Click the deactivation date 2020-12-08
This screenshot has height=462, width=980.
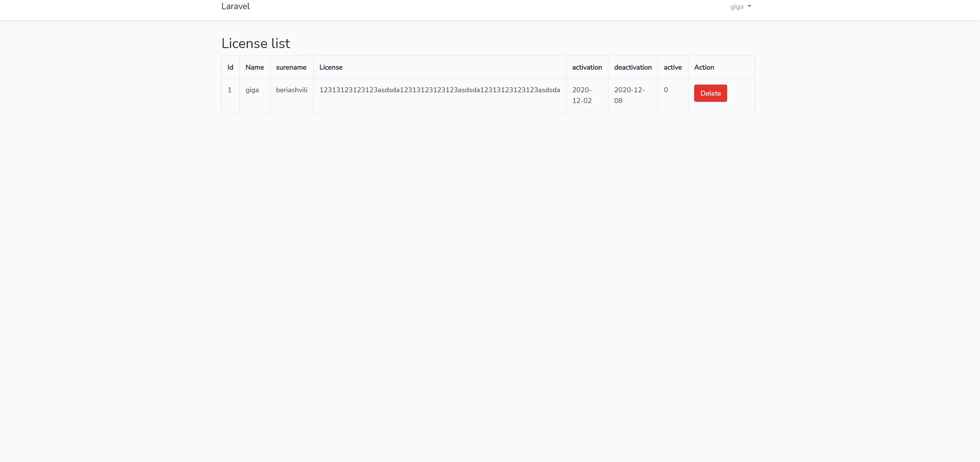pos(629,95)
